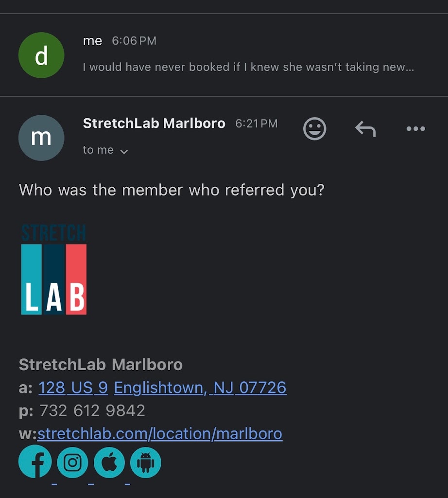This screenshot has width=448, height=498.
Task: Tap the 6:21 PM timestamp
Action: (256, 124)
